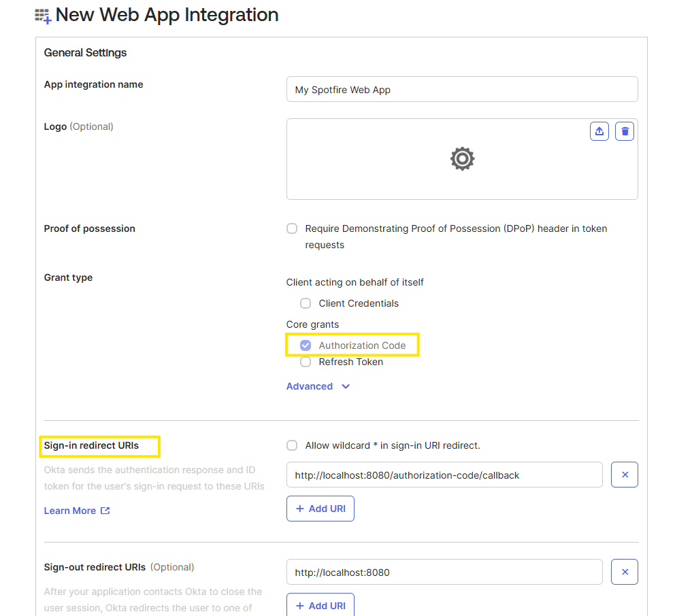Edit the sign-in redirect URI field
Screen dimensions: 675x616
click(x=444, y=475)
